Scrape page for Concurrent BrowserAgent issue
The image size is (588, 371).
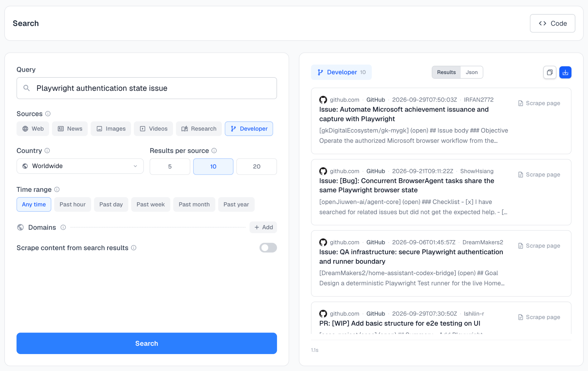click(x=539, y=174)
